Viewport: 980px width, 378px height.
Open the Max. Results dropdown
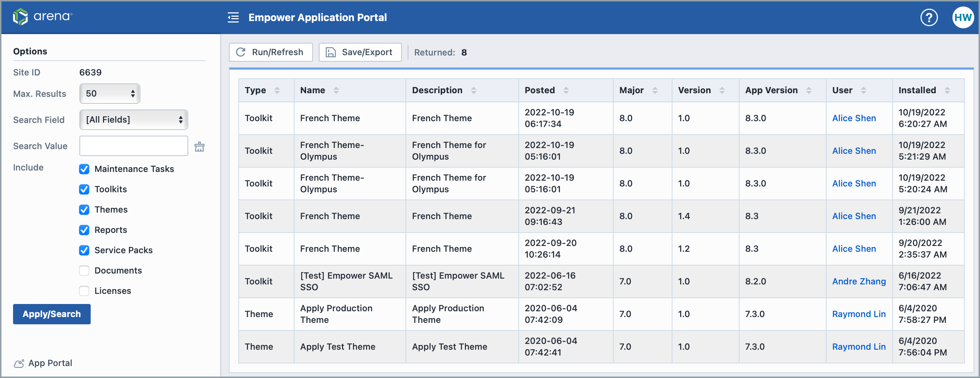(110, 94)
